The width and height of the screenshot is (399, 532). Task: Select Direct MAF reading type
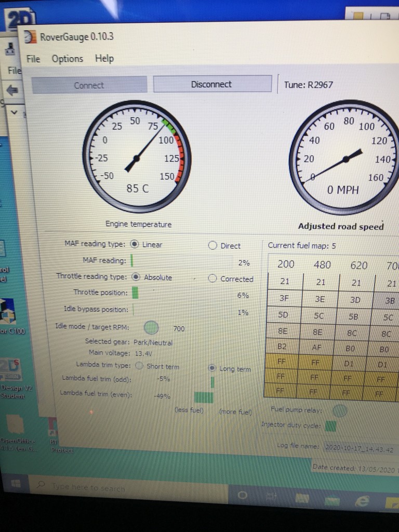coord(212,245)
